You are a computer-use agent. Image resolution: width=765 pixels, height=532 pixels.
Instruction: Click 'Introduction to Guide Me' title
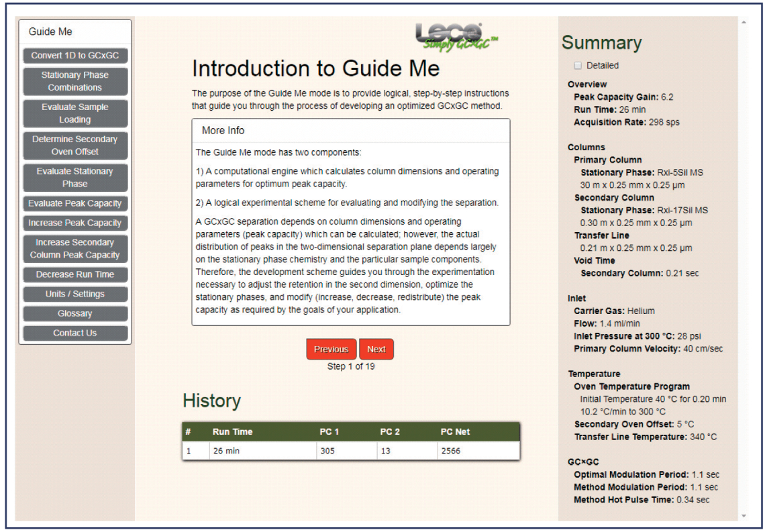click(315, 68)
